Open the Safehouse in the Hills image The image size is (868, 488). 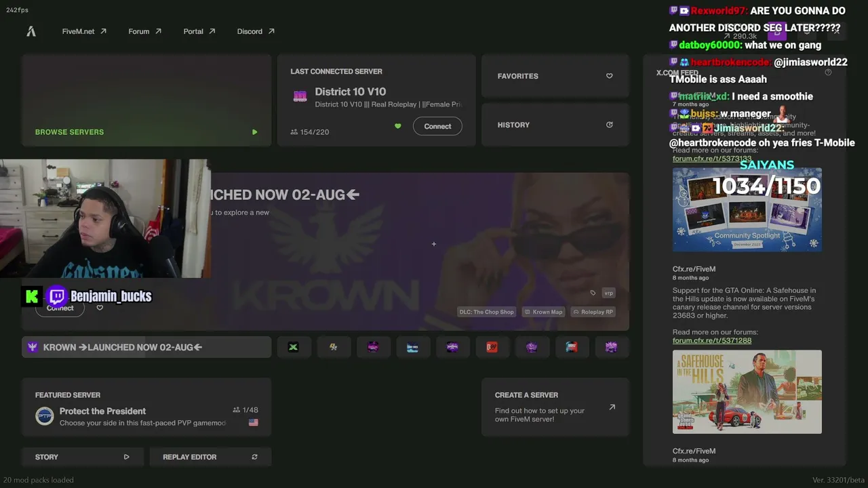click(x=747, y=392)
